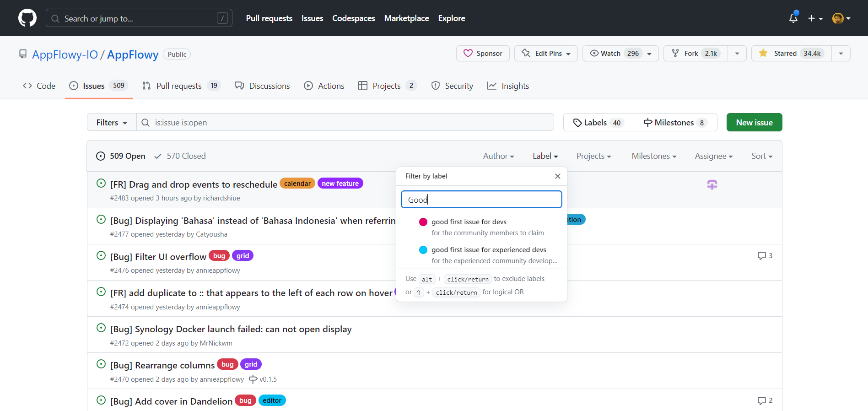Screen dimensions: 868x411
Task: Click the green New issue button
Action: tap(754, 122)
